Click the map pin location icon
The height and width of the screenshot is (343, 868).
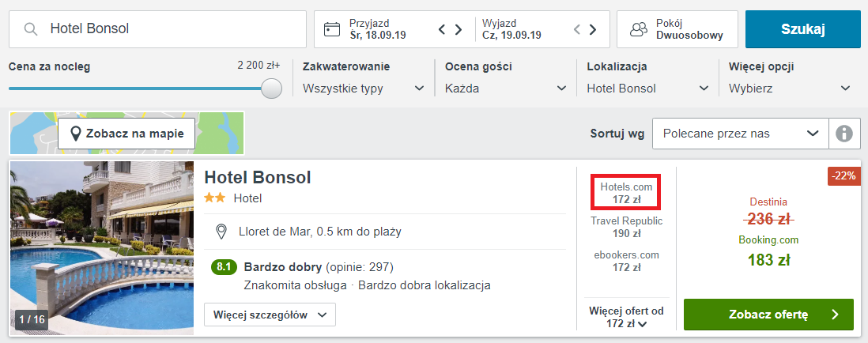tap(77, 134)
